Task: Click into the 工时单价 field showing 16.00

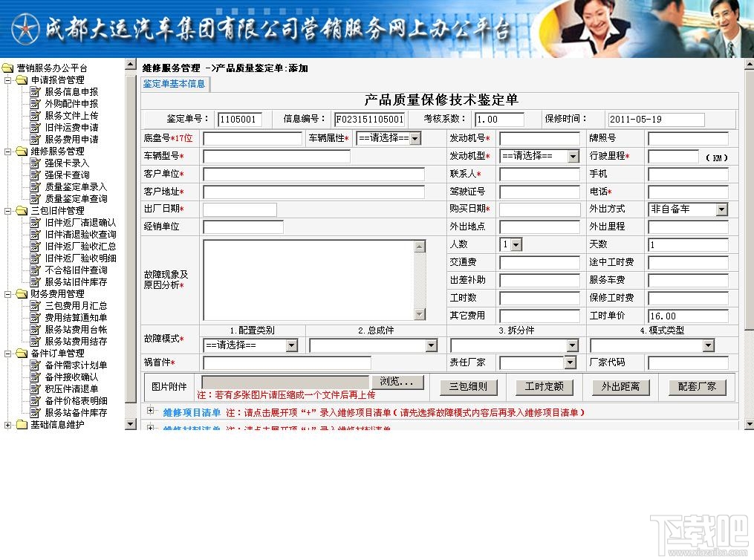Action: [x=688, y=316]
